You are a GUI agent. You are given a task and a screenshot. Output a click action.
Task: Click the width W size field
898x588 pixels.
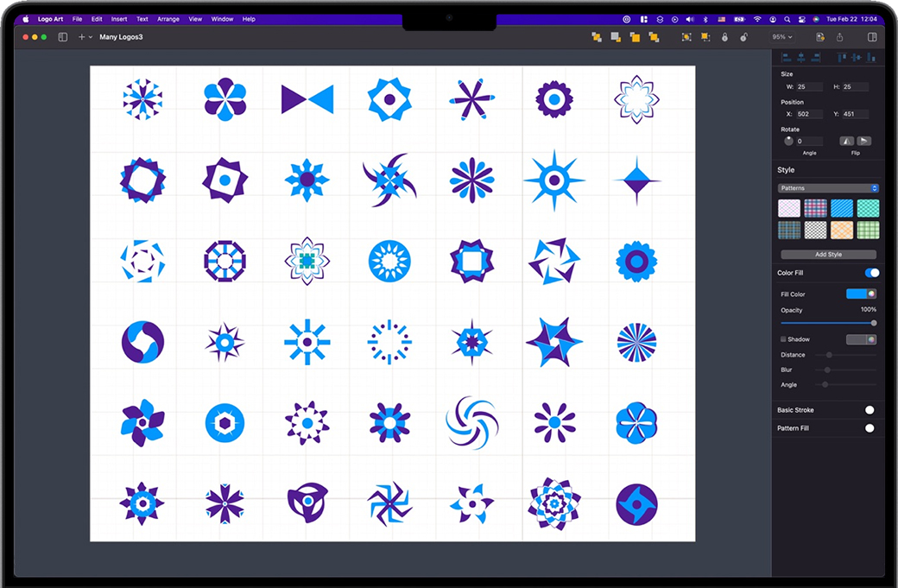(x=808, y=87)
